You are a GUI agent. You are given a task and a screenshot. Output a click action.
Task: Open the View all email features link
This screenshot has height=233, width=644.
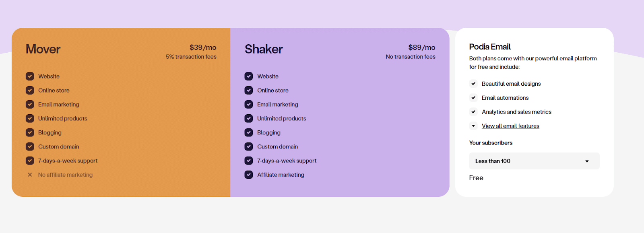click(x=510, y=126)
